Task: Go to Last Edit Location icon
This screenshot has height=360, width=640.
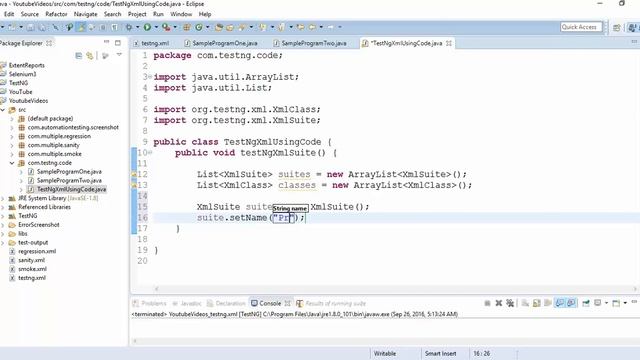Action: (301, 27)
